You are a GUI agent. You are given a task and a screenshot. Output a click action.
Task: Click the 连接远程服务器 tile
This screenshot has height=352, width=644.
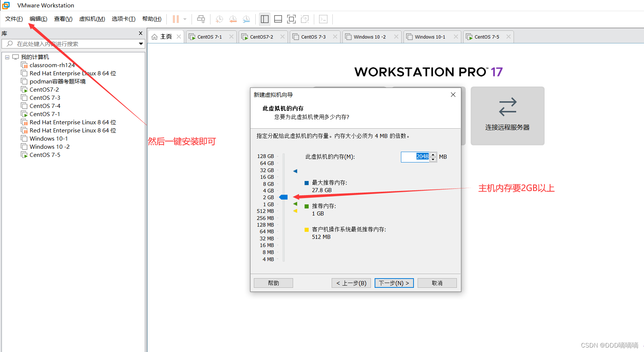point(507,116)
